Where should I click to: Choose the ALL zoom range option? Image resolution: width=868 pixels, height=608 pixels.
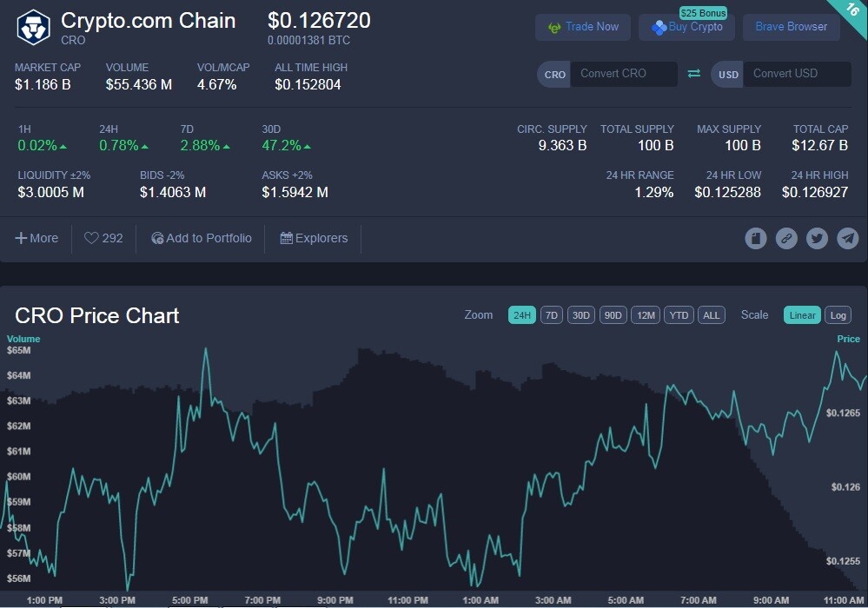[x=712, y=314]
